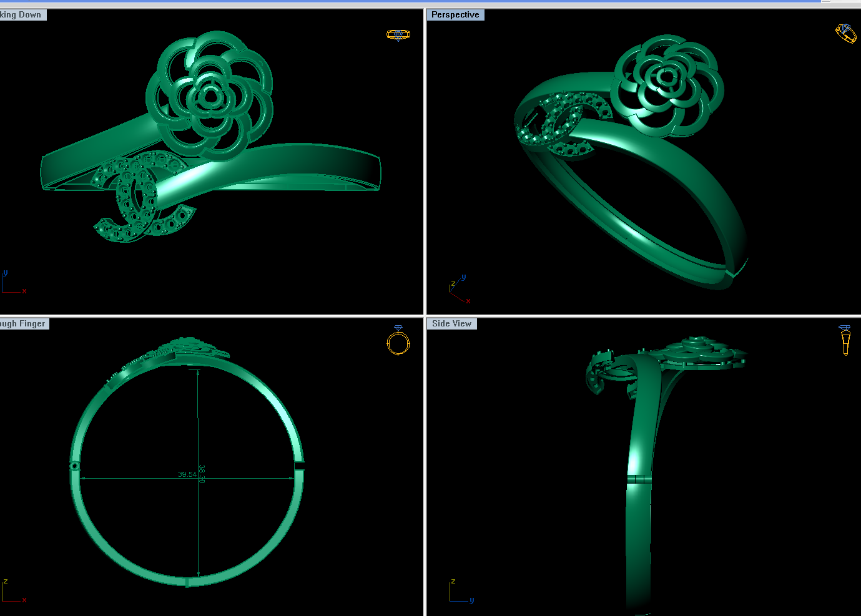Click the Perspective viewport ring icon
Image resolution: width=861 pixels, height=616 pixels.
click(x=846, y=33)
